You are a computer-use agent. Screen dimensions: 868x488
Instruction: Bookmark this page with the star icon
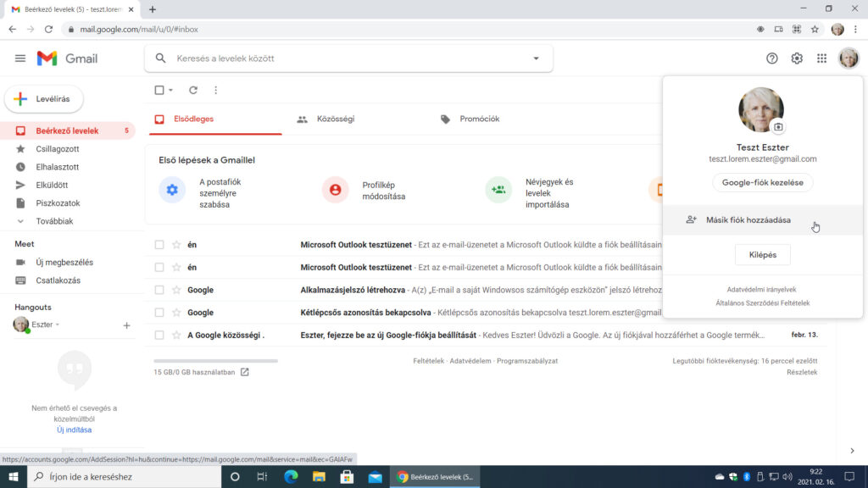pyautogui.click(x=815, y=30)
